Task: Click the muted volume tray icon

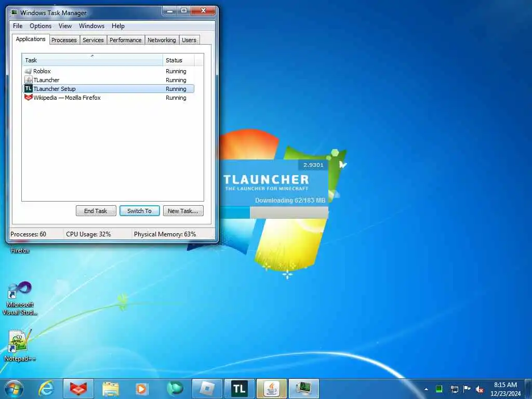Action: pyautogui.click(x=480, y=390)
